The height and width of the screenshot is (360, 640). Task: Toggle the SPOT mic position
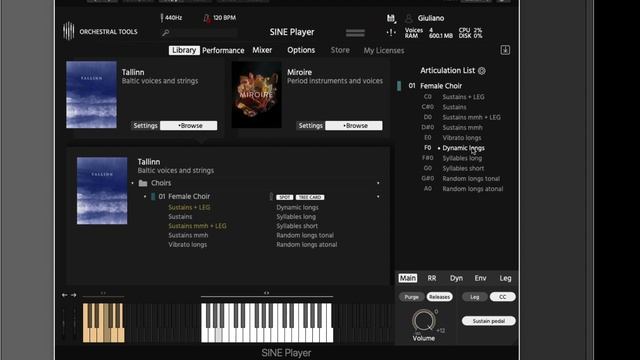(284, 197)
